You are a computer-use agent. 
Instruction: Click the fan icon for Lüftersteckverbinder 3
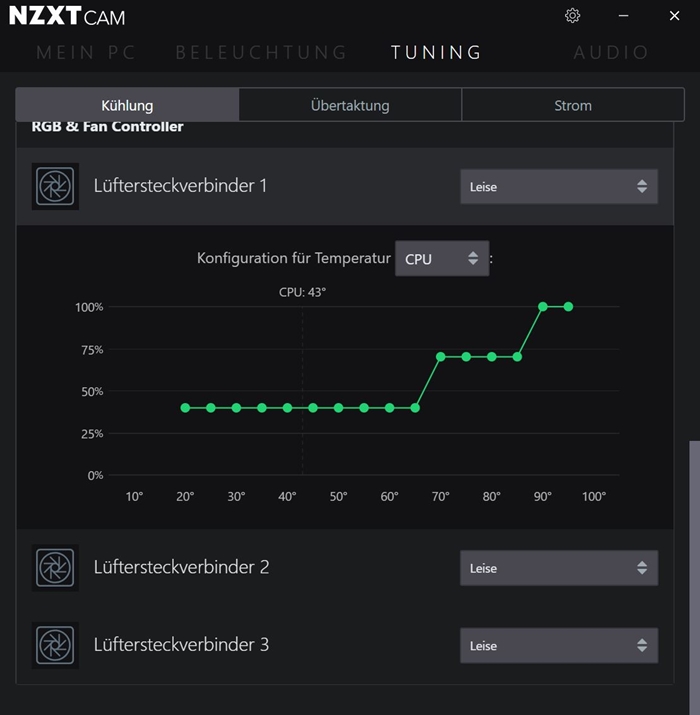point(55,645)
